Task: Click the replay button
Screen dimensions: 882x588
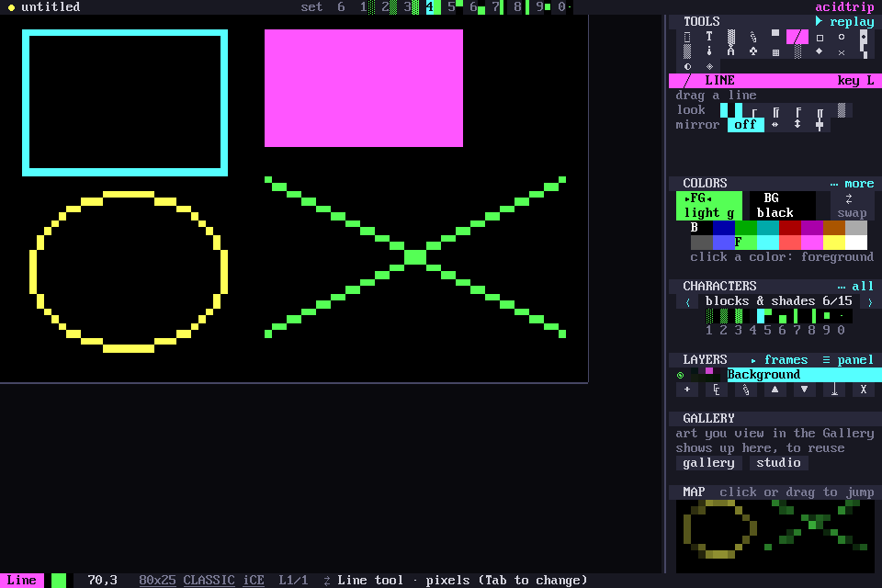Action: 845,21
